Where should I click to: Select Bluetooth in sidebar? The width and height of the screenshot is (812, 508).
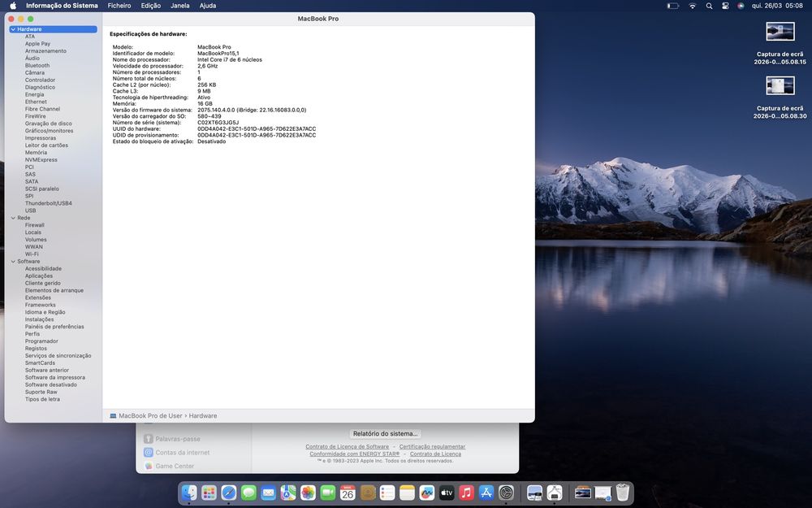37,66
